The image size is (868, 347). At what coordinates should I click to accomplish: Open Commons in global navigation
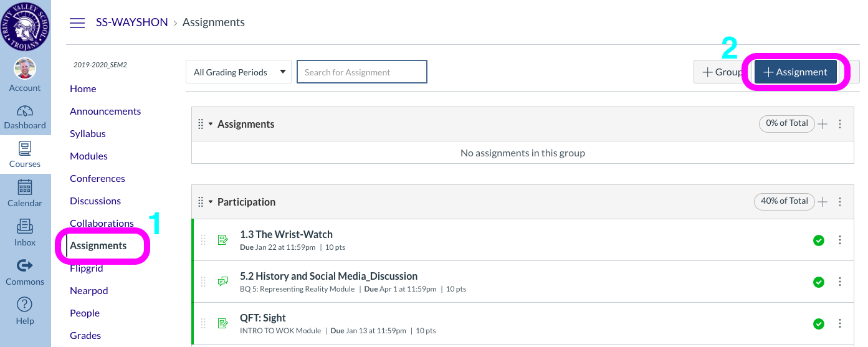[x=25, y=272]
